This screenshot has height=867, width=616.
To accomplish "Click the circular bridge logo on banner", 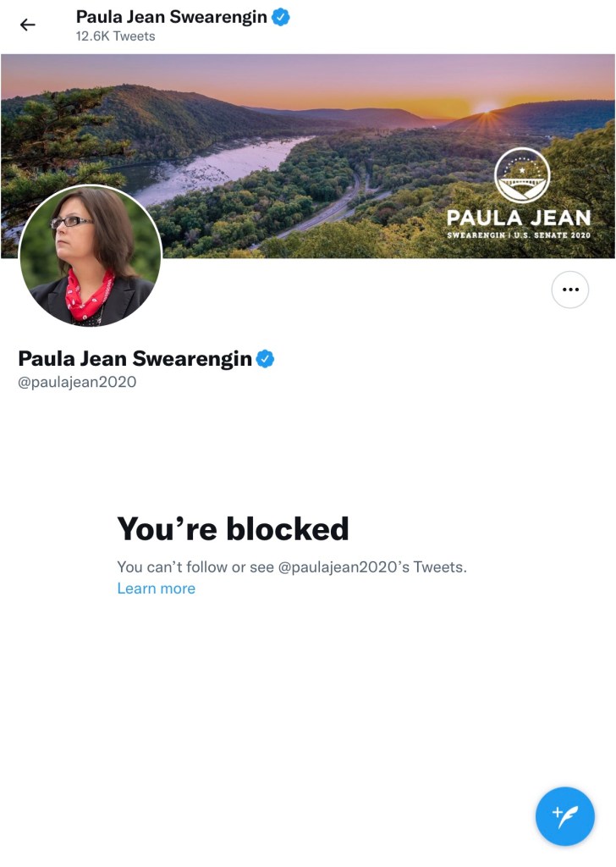I will 522,176.
